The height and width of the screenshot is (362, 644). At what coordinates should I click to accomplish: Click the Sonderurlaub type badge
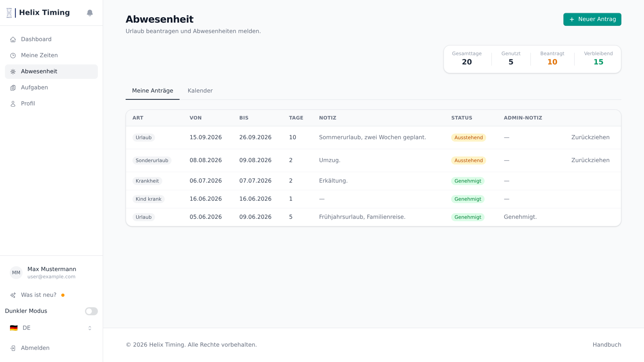point(152,160)
